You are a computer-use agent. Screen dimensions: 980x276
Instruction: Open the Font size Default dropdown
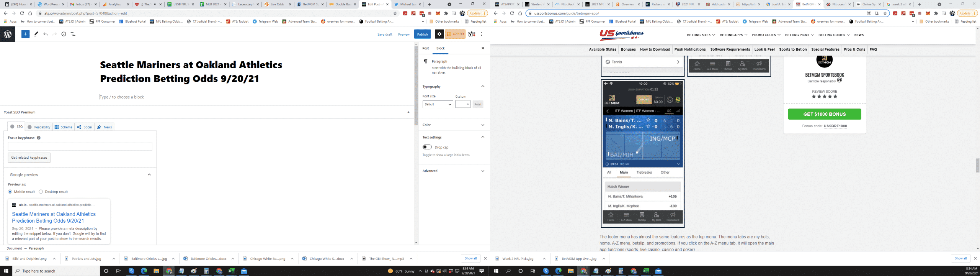tap(438, 104)
